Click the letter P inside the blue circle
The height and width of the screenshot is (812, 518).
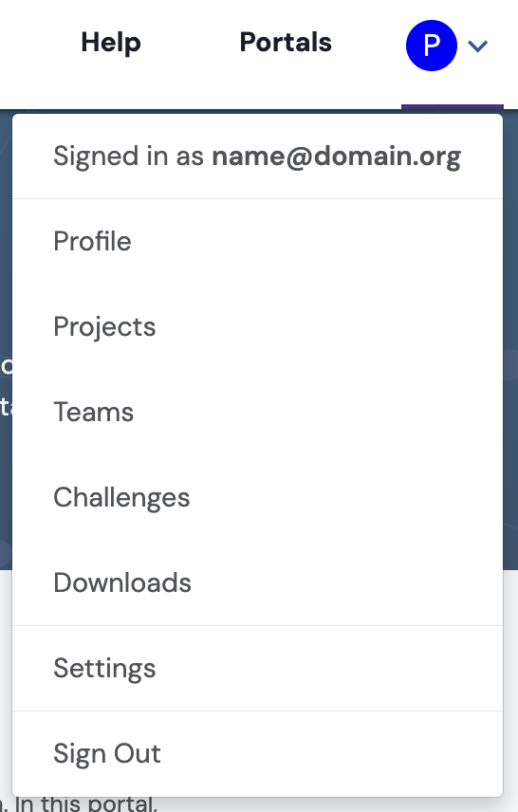tap(432, 46)
